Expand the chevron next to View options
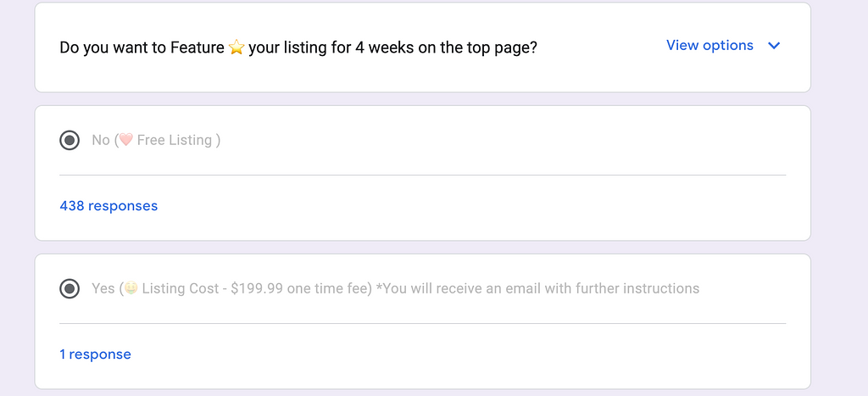 point(774,46)
